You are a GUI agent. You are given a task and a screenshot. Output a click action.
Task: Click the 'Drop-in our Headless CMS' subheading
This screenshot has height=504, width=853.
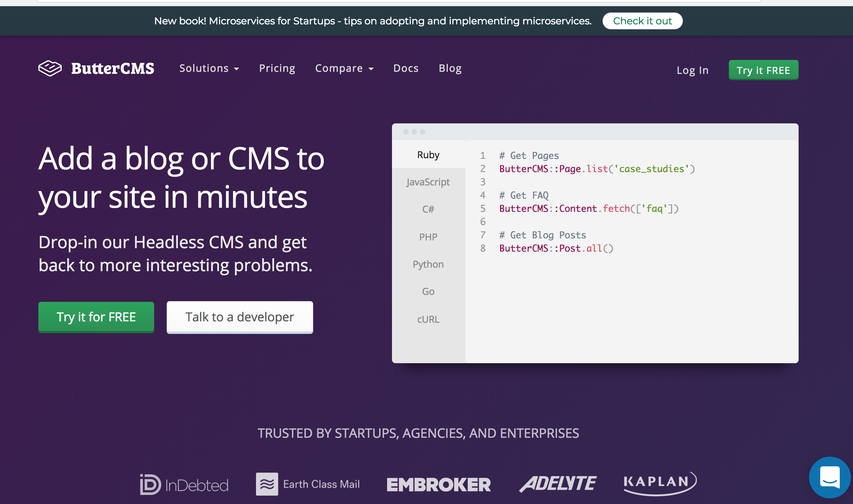click(175, 253)
